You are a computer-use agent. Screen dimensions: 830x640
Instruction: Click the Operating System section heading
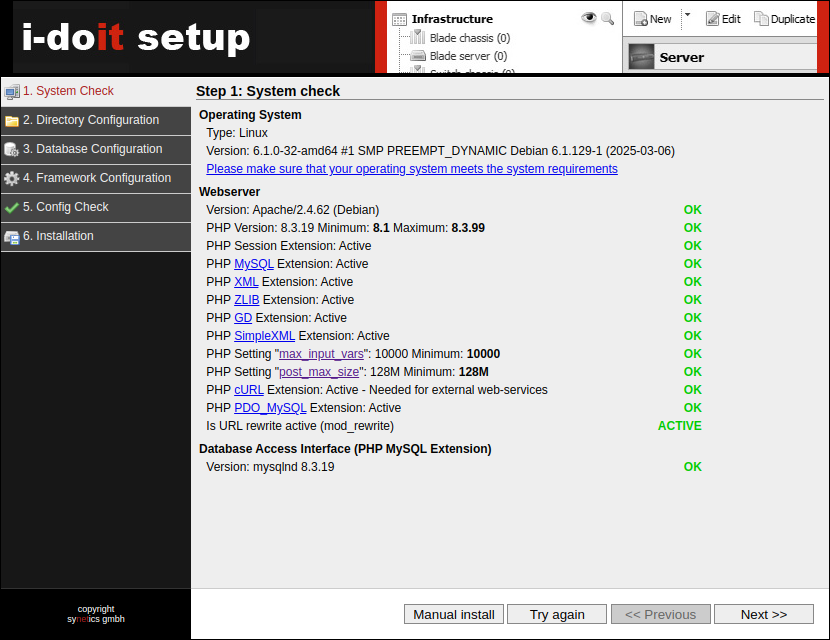[x=250, y=115]
